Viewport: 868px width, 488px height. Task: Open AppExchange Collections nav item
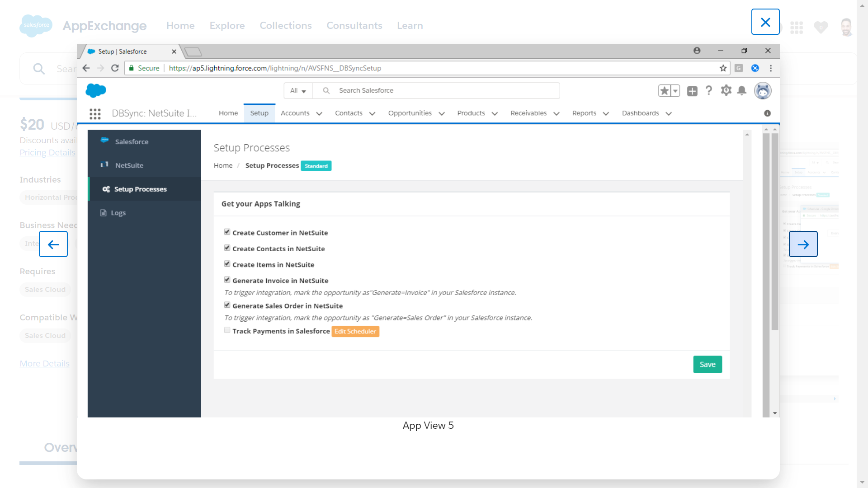tap(286, 26)
